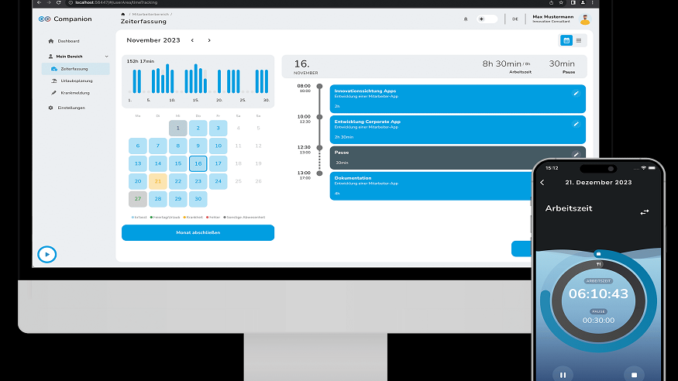The image size is (678, 381).
Task: Click the 08:00 timeline marker
Action: pyautogui.click(x=320, y=86)
